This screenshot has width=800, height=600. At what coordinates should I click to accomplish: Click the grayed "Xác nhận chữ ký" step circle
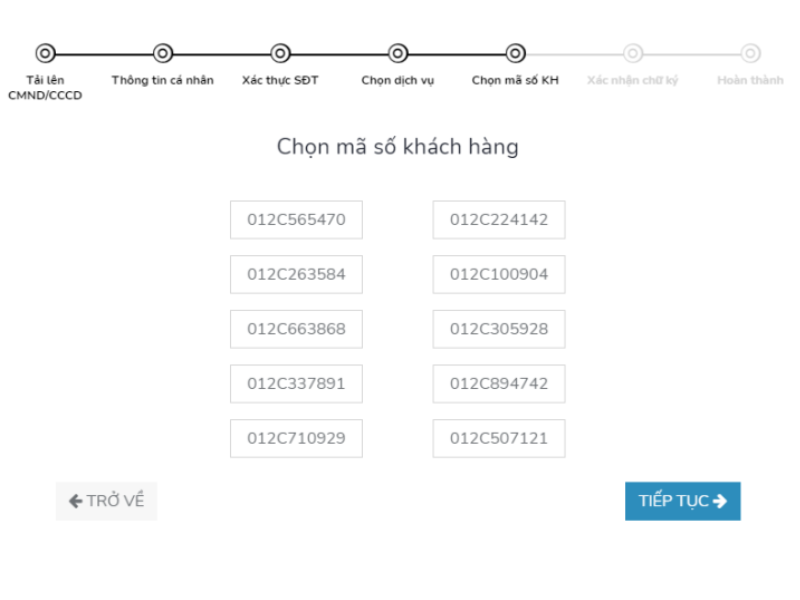(633, 53)
